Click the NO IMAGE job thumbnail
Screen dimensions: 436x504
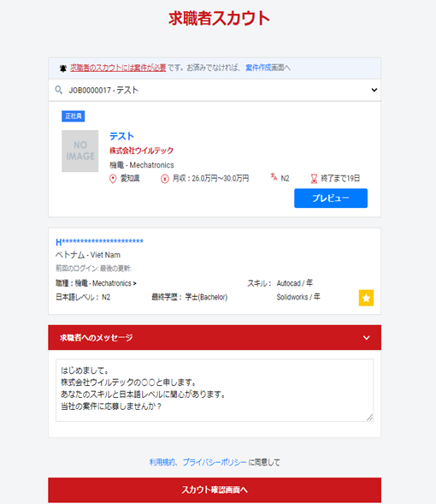80,151
